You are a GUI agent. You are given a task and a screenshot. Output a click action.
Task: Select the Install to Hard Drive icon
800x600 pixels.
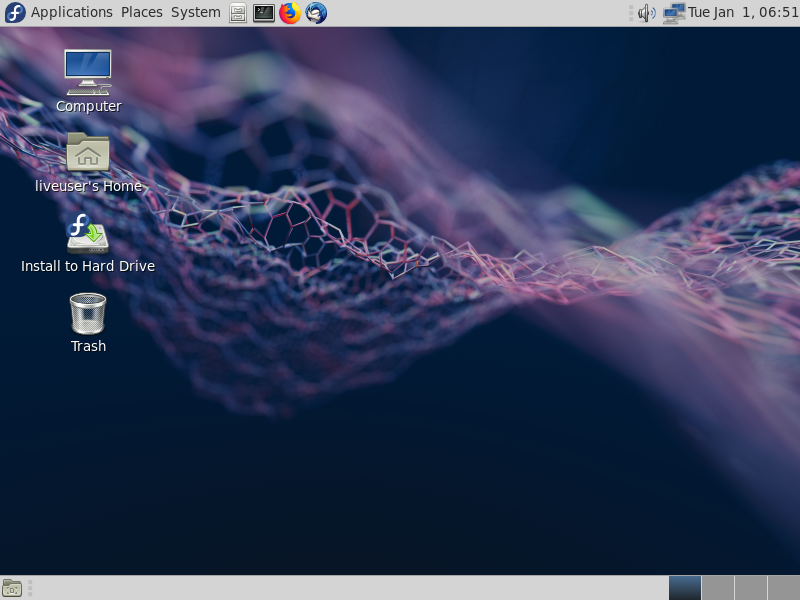tap(88, 233)
